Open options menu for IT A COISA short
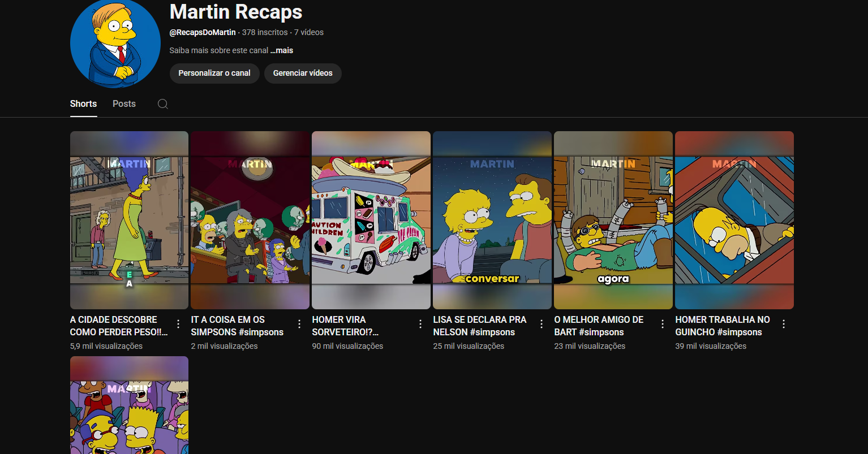 tap(299, 324)
